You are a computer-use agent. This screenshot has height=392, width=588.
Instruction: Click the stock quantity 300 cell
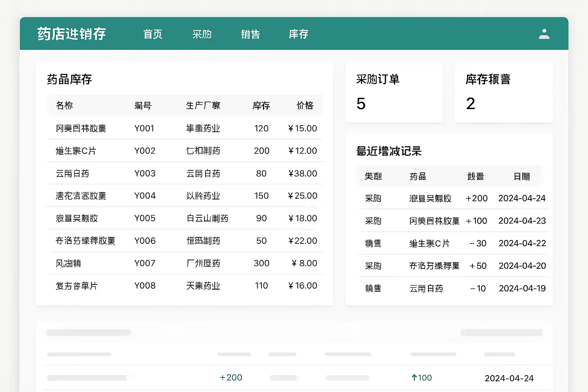pyautogui.click(x=261, y=263)
